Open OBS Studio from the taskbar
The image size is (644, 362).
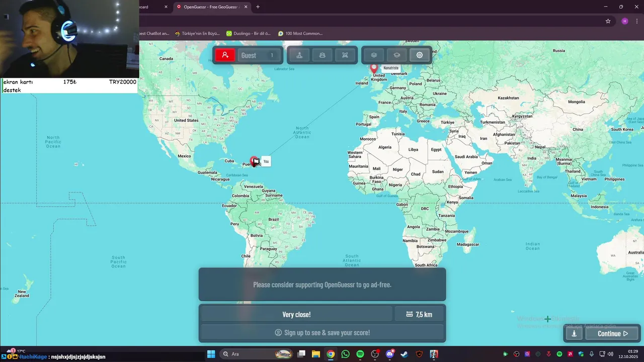pyautogui.click(x=375, y=354)
